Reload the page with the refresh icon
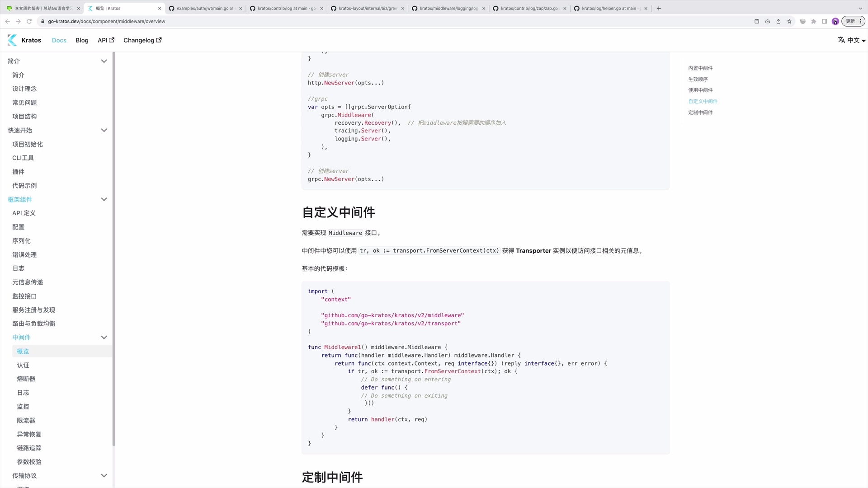The image size is (868, 488). [29, 21]
